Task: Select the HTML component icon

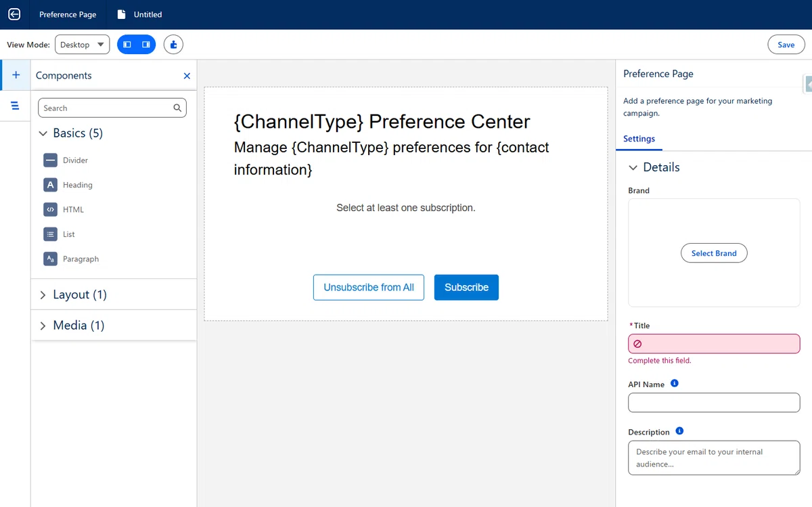Action: (x=50, y=210)
